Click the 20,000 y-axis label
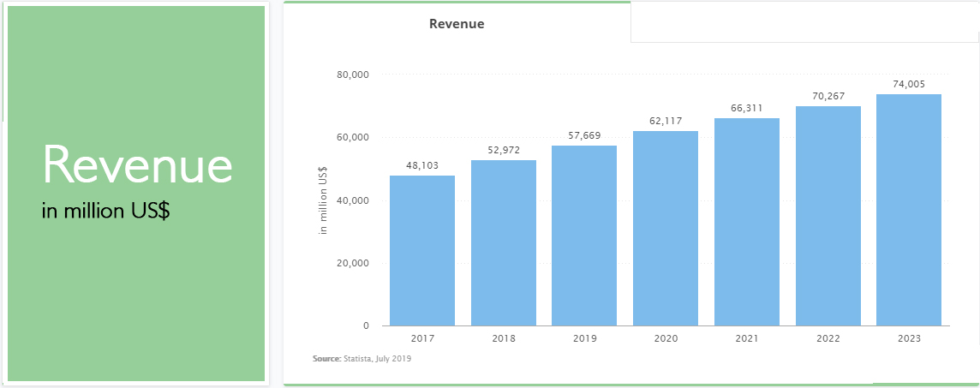The image size is (980, 388). (x=353, y=263)
